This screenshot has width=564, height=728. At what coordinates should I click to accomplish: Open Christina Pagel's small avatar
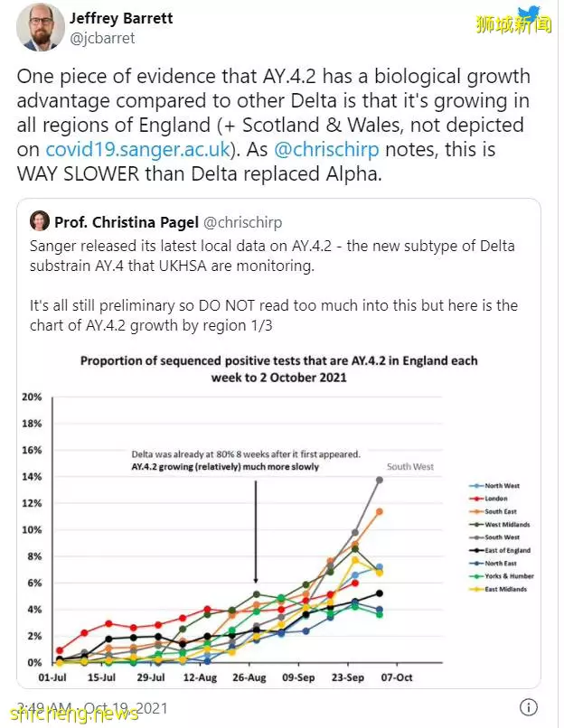pyautogui.click(x=40, y=221)
